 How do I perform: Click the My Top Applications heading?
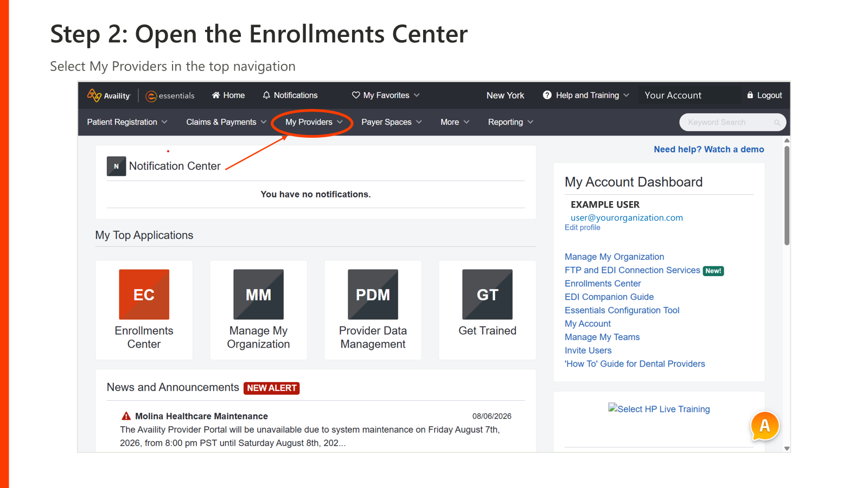[144, 235]
